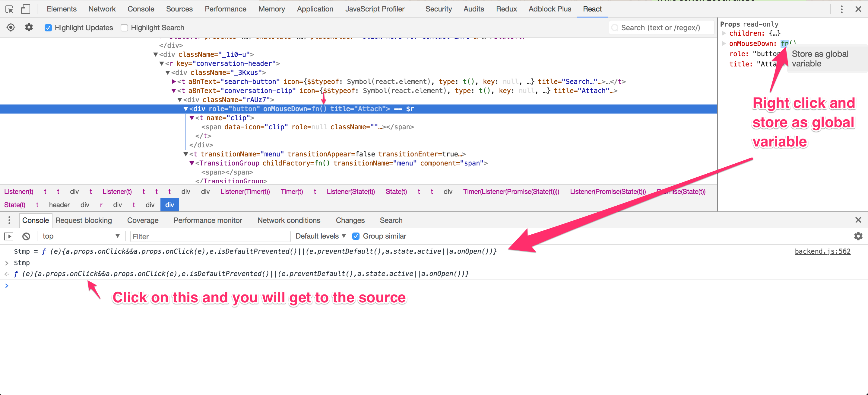Uncheck the Highlight Updates checkbox
The width and height of the screenshot is (868, 395).
click(x=48, y=28)
